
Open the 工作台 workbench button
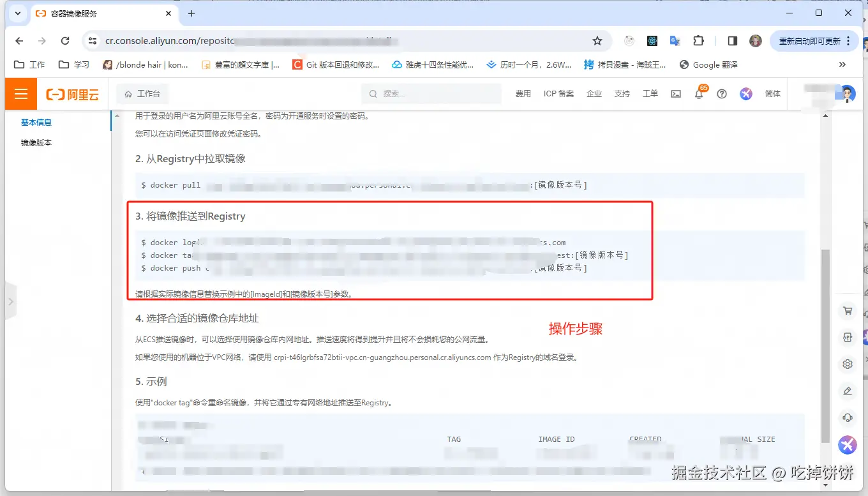pyautogui.click(x=142, y=94)
